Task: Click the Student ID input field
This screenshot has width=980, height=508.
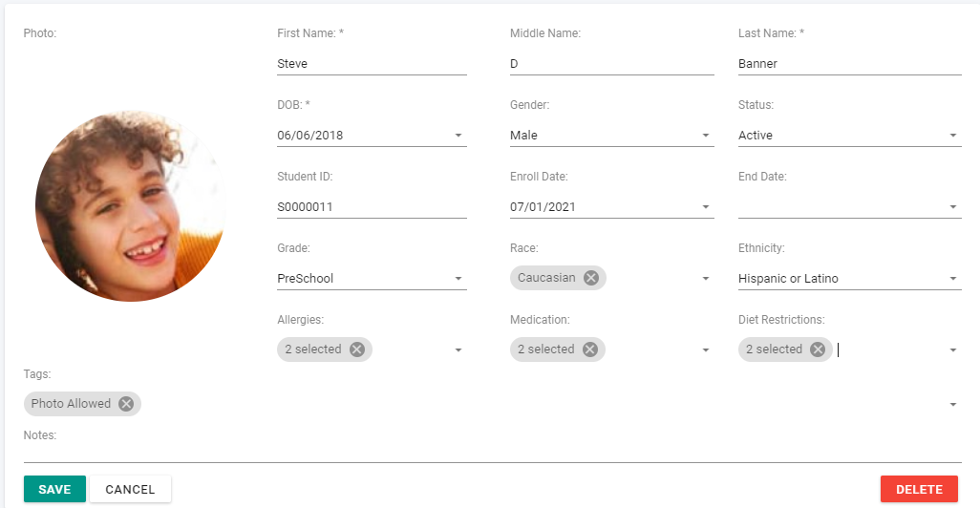Action: 372,207
